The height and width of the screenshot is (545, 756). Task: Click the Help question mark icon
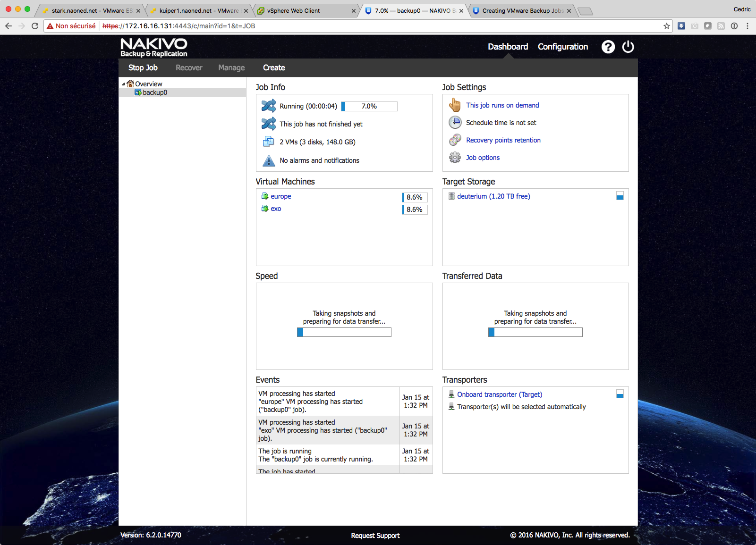click(x=608, y=47)
